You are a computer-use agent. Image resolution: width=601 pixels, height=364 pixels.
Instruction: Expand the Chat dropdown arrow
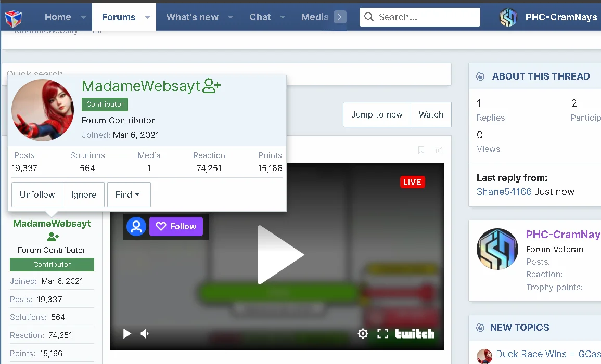(283, 17)
